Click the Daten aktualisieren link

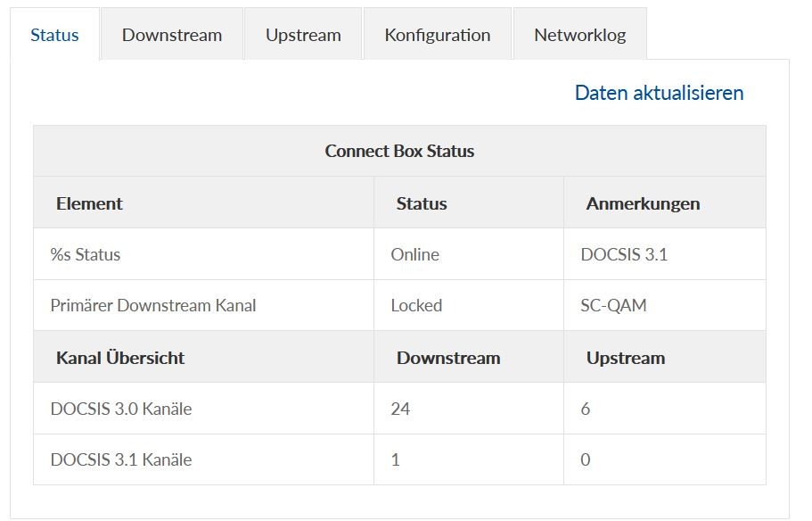pos(659,93)
